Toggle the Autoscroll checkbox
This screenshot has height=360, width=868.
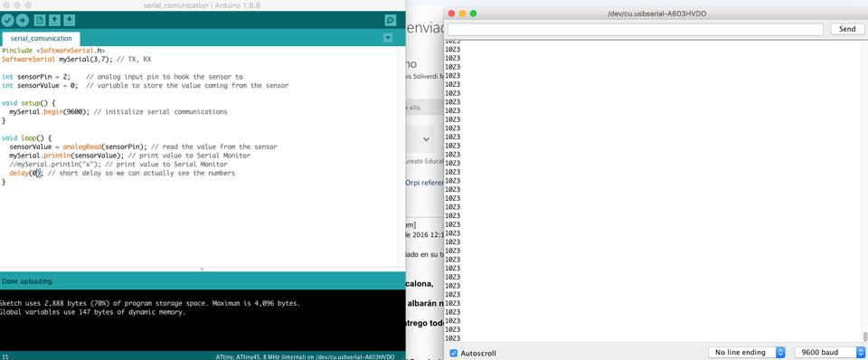click(454, 353)
